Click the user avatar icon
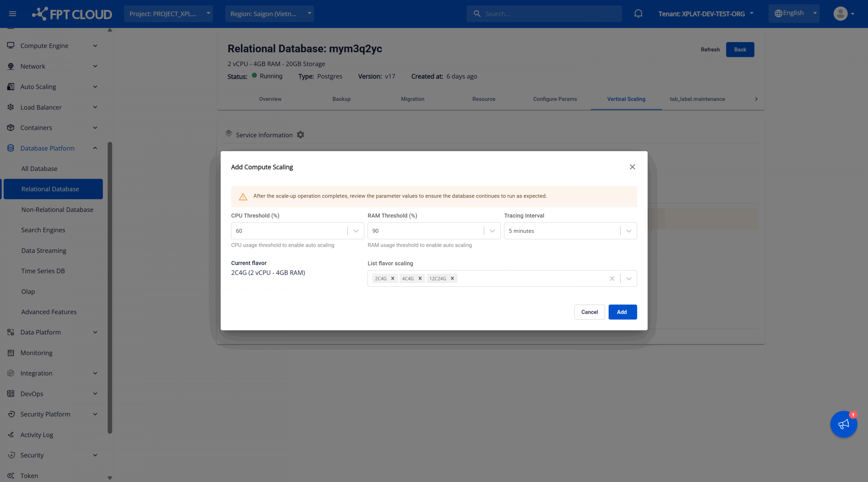868x482 pixels. point(840,14)
